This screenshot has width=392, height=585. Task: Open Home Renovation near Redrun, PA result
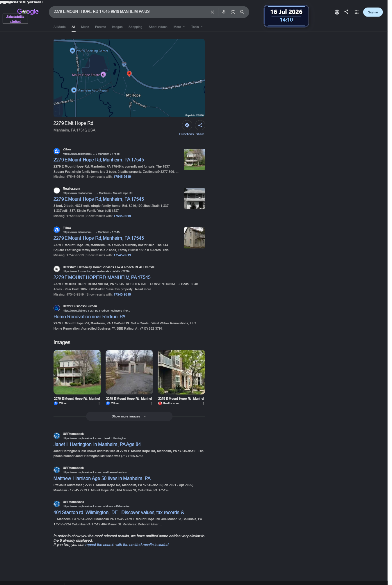(x=90, y=317)
